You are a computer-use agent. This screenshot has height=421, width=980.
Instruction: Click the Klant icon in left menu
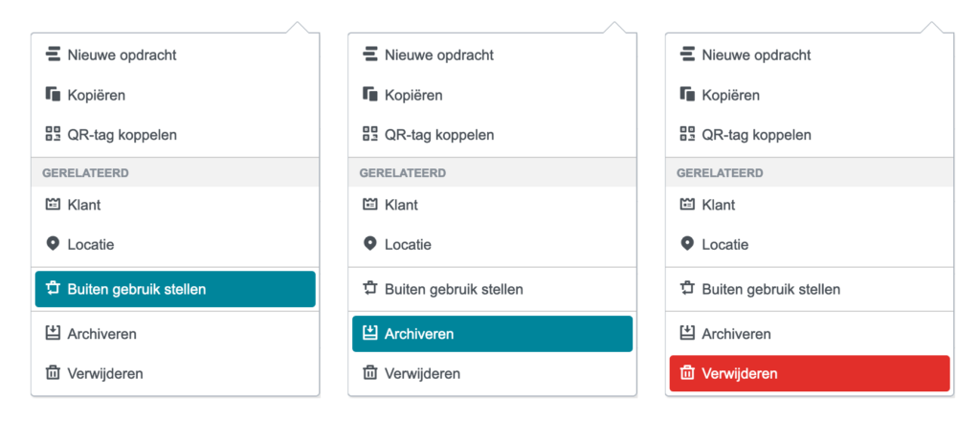pyautogui.click(x=53, y=204)
